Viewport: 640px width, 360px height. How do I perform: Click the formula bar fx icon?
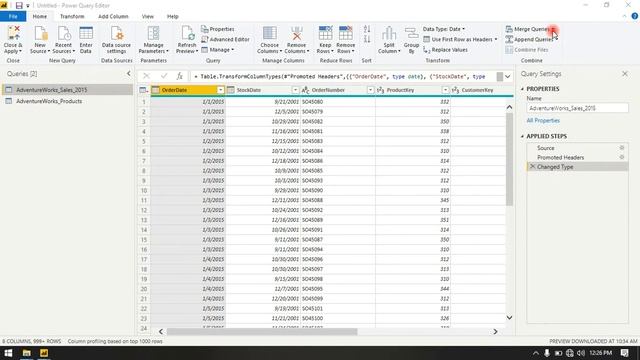179,76
